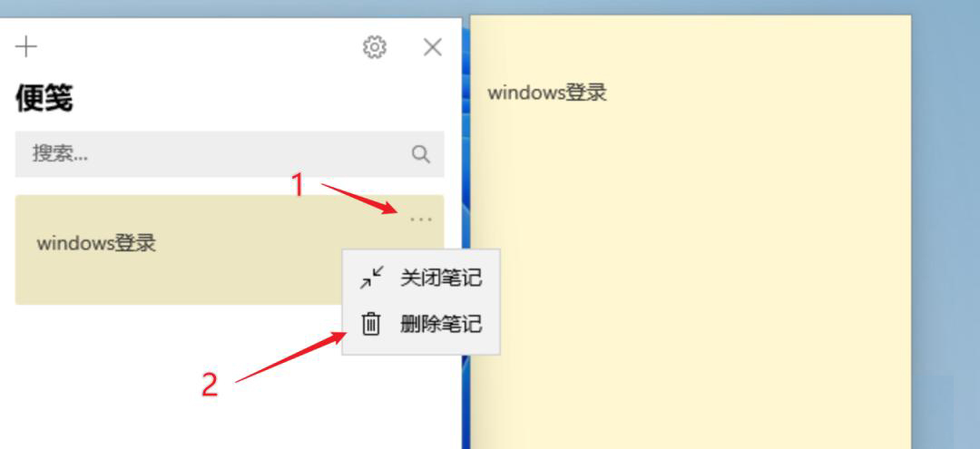
Task: Click the magnifier search icon
Action: tap(421, 153)
